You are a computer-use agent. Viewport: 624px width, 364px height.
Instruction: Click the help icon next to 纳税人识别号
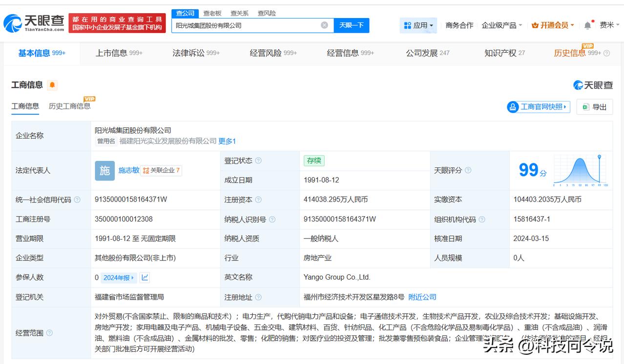(272, 219)
